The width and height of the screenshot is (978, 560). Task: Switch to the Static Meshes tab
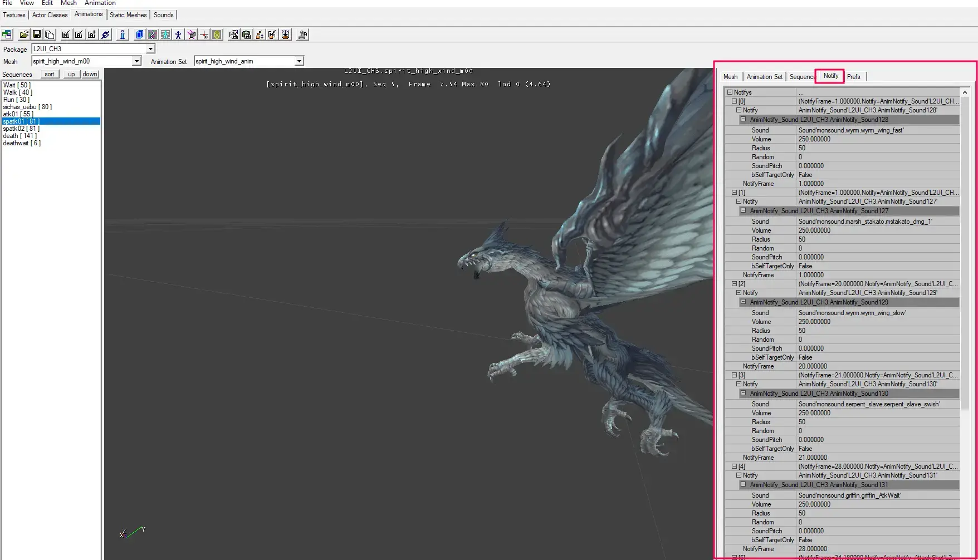128,15
